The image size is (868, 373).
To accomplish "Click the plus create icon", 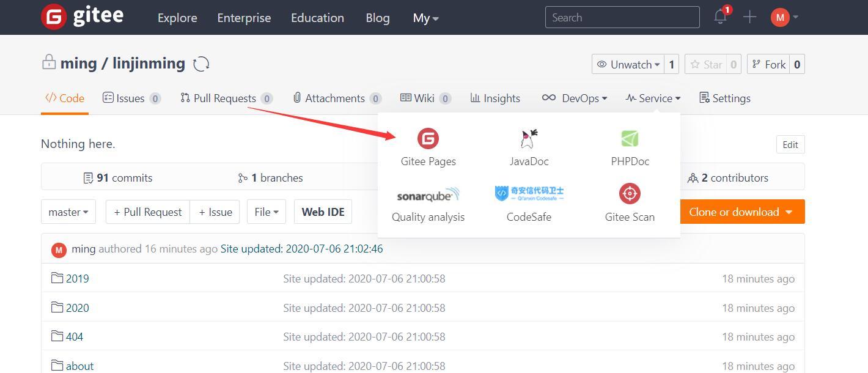I will pos(749,17).
